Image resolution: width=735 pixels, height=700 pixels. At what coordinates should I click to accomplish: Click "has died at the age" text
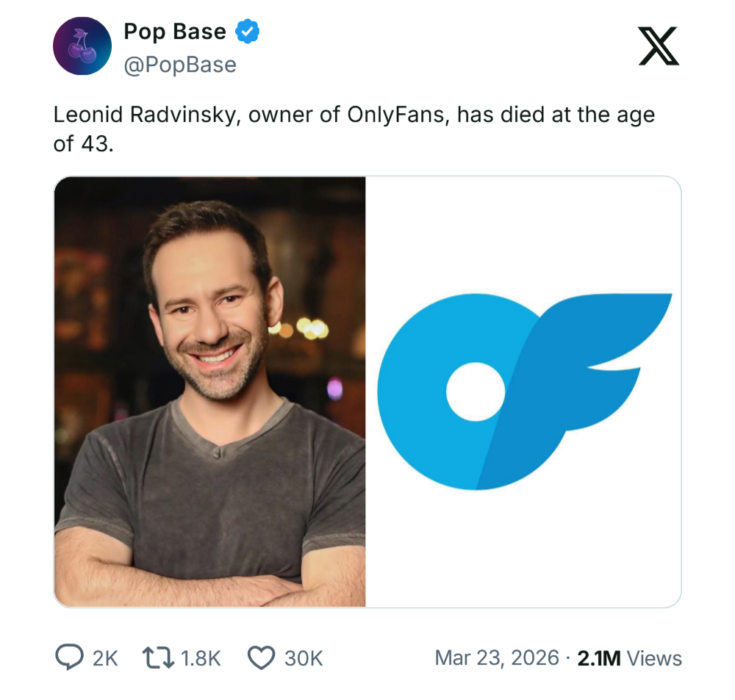click(x=556, y=115)
